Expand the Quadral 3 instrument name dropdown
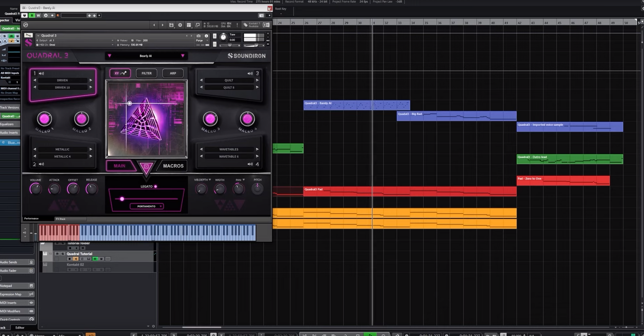 tap(38, 36)
